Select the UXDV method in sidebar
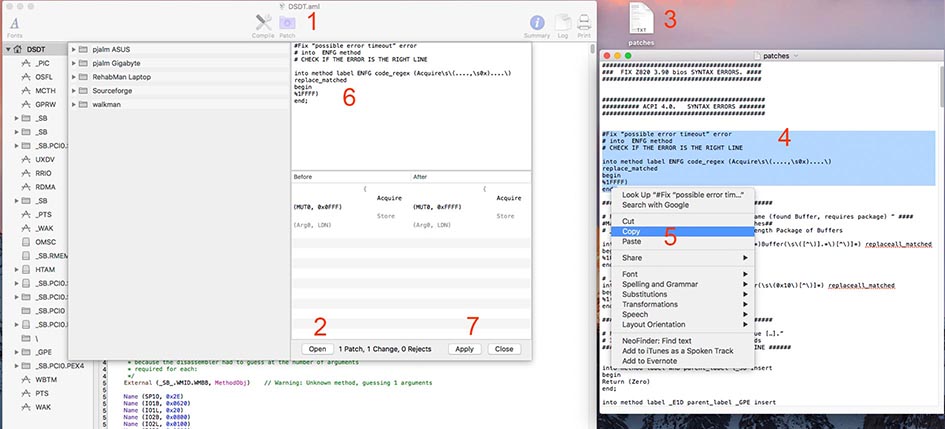945x429 pixels. coord(45,159)
